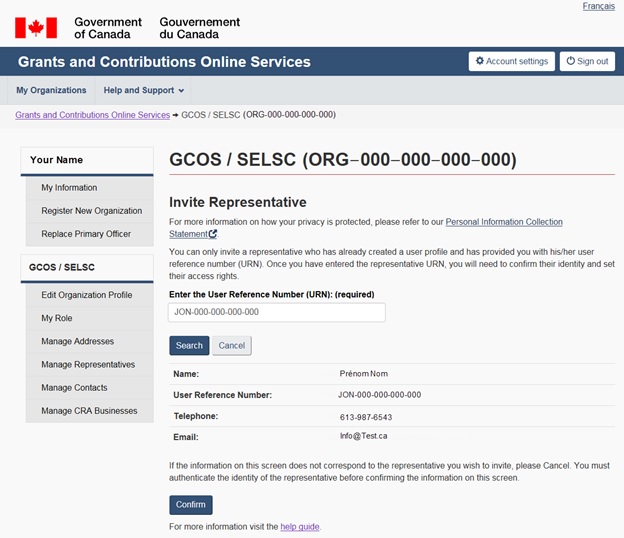Open My Organizations menu

pyautogui.click(x=51, y=90)
